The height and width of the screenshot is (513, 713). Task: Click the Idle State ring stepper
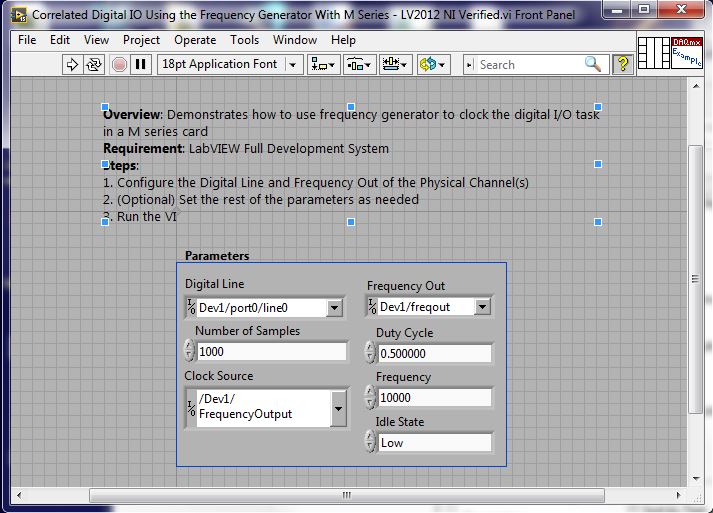(x=370, y=442)
